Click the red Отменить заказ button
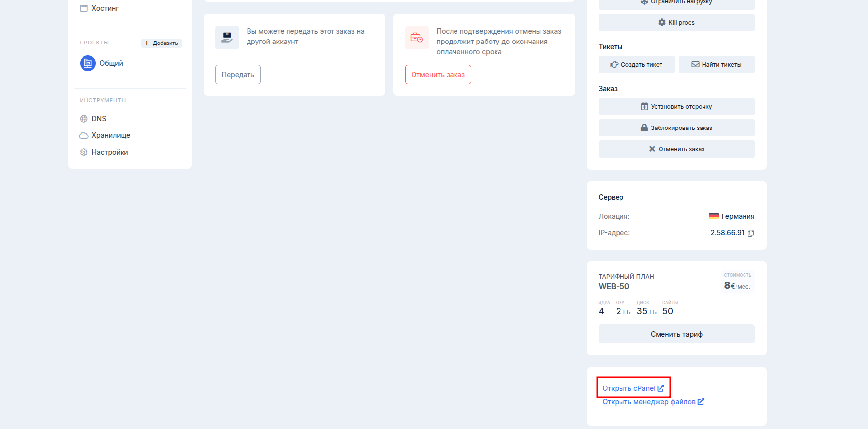The height and width of the screenshot is (429, 868). [438, 75]
